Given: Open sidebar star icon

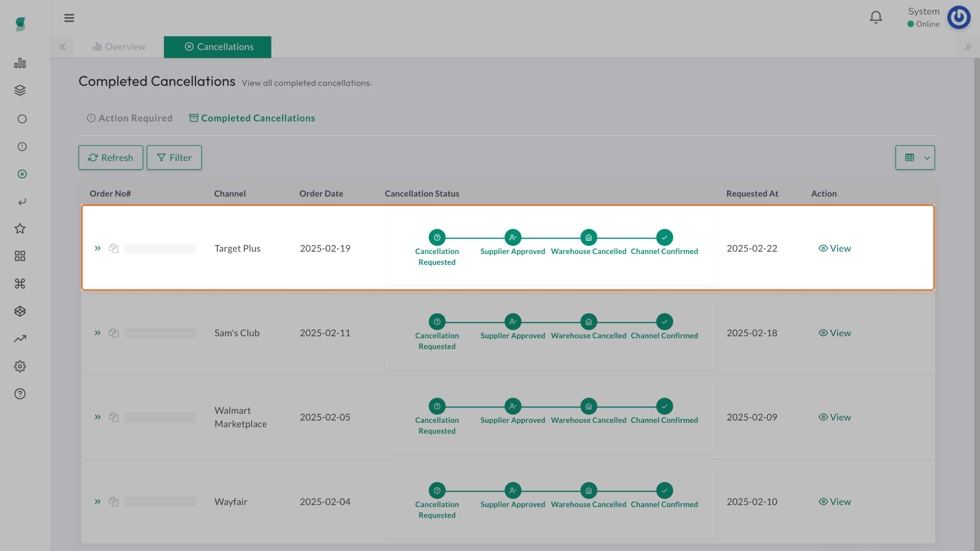Looking at the screenshot, I should (x=20, y=228).
